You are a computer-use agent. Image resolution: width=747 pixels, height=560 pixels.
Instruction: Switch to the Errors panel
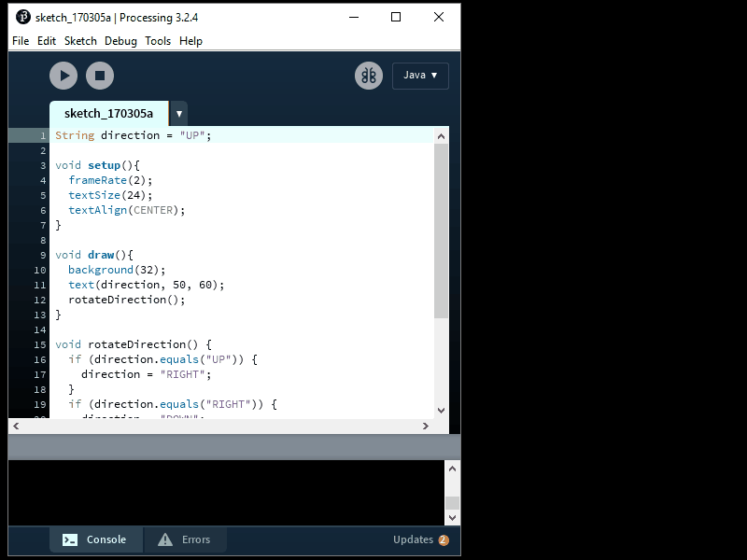pos(186,539)
